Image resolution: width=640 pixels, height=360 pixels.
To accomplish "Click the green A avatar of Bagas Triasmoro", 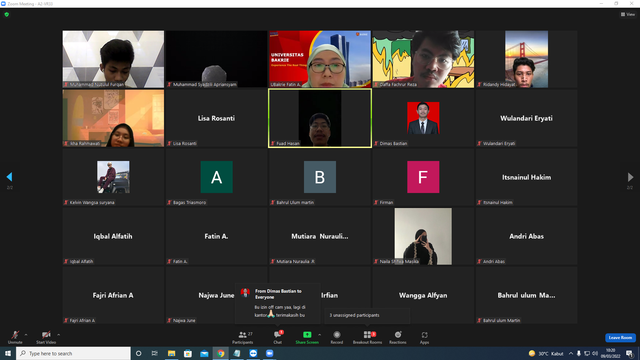I will [217, 177].
